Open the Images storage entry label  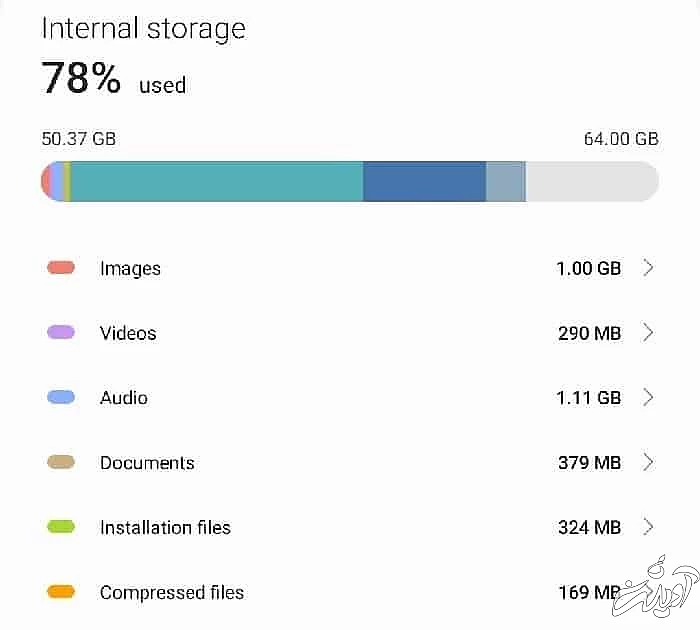click(130, 268)
